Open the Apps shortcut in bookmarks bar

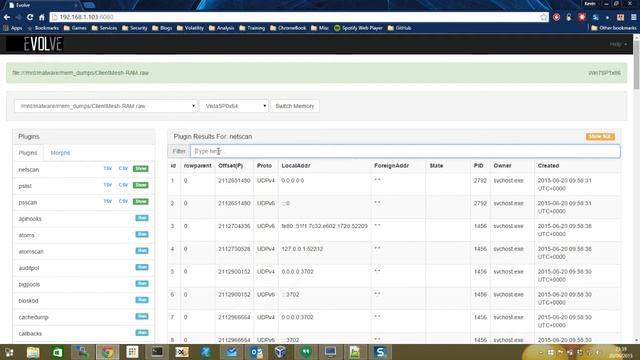click(x=13, y=28)
